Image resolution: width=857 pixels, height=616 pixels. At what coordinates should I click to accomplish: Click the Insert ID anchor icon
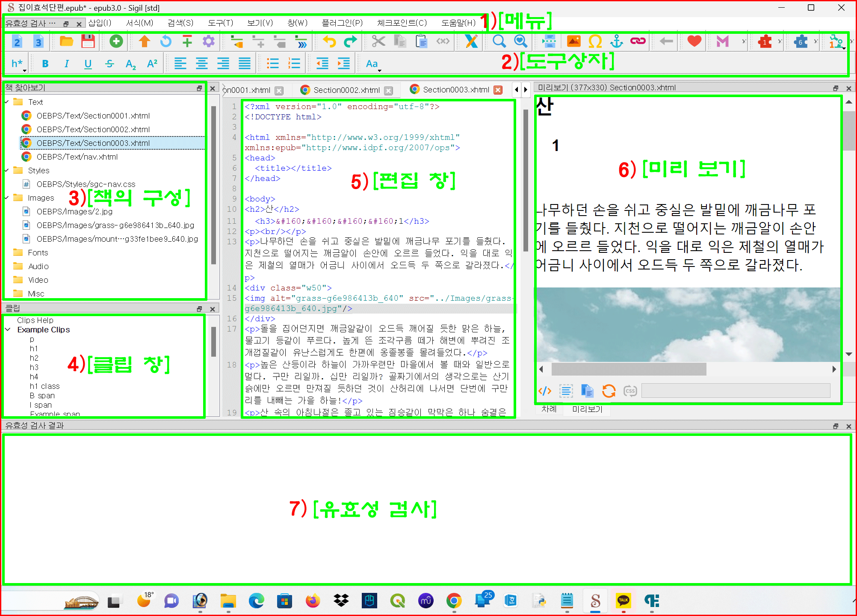click(x=616, y=41)
